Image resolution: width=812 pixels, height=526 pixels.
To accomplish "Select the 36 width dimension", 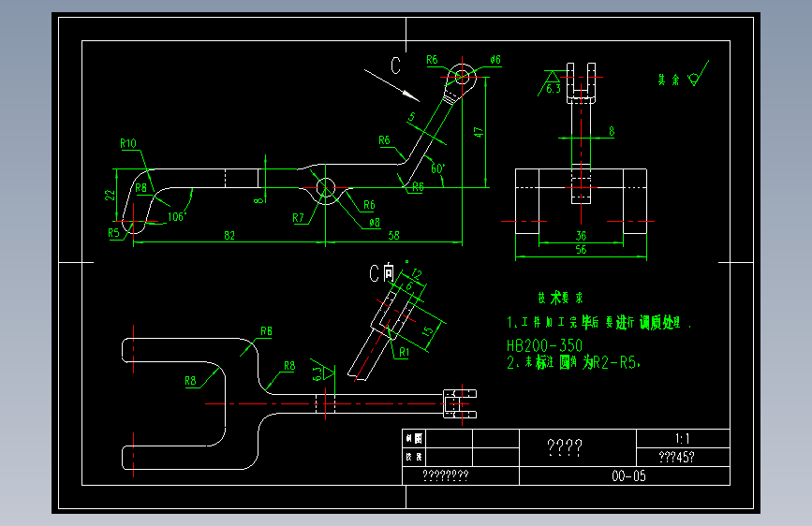I will (581, 236).
